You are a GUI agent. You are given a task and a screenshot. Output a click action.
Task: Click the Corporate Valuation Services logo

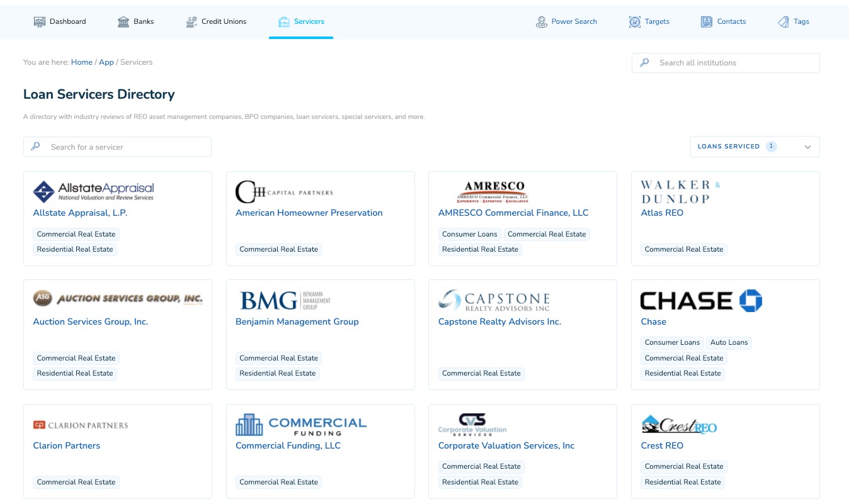pyautogui.click(x=472, y=425)
